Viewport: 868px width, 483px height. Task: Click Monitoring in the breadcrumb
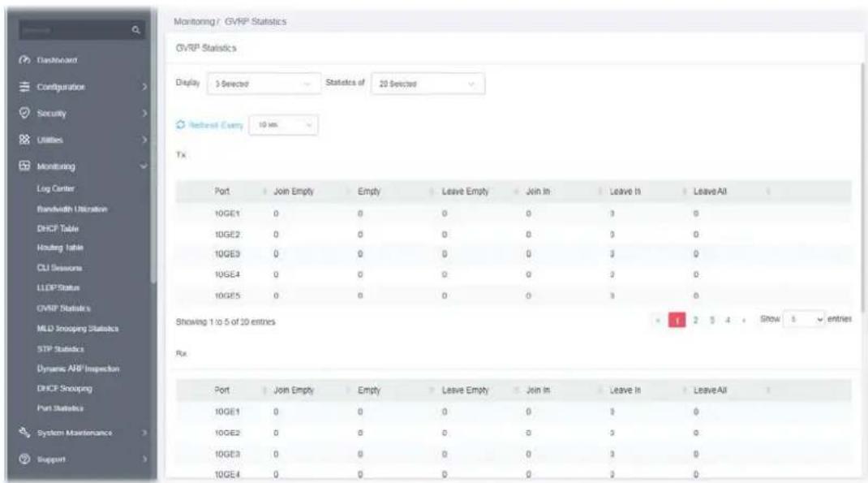pos(194,22)
